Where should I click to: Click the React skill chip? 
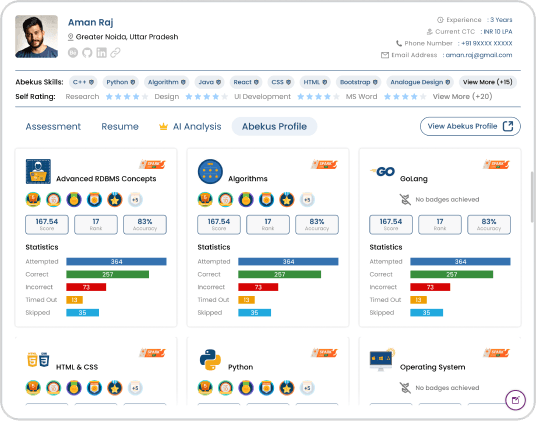[x=246, y=82]
